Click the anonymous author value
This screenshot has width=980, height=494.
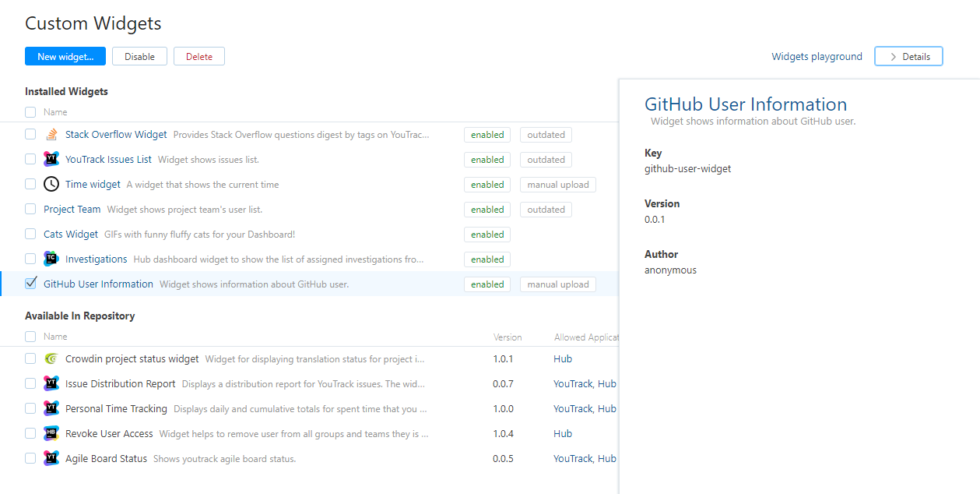point(670,270)
